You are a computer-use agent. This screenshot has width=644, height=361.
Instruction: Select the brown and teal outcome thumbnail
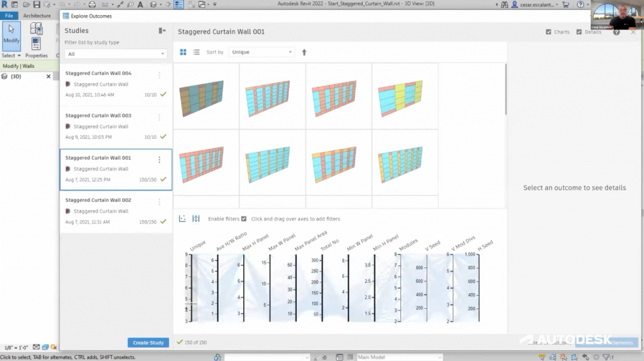(x=202, y=98)
